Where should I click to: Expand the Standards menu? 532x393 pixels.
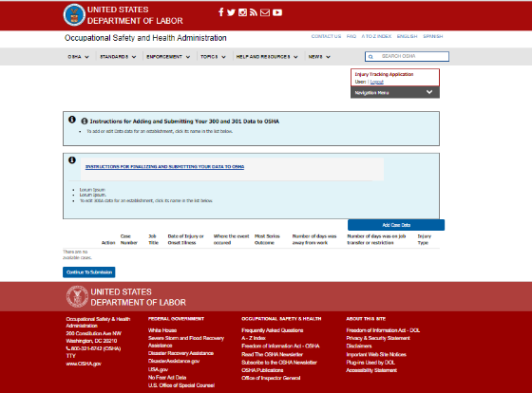pos(118,57)
